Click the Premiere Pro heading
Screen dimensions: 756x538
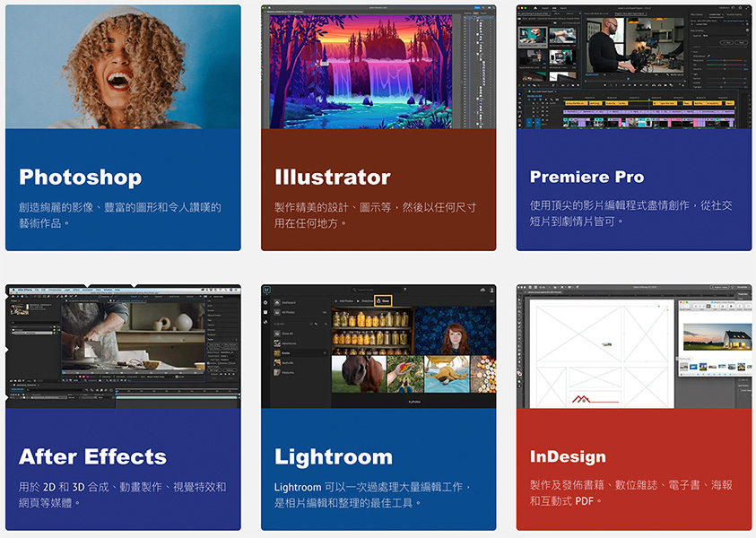pyautogui.click(x=587, y=178)
